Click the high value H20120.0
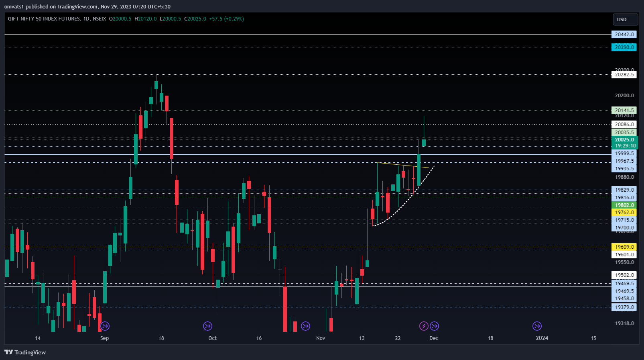 146,18
